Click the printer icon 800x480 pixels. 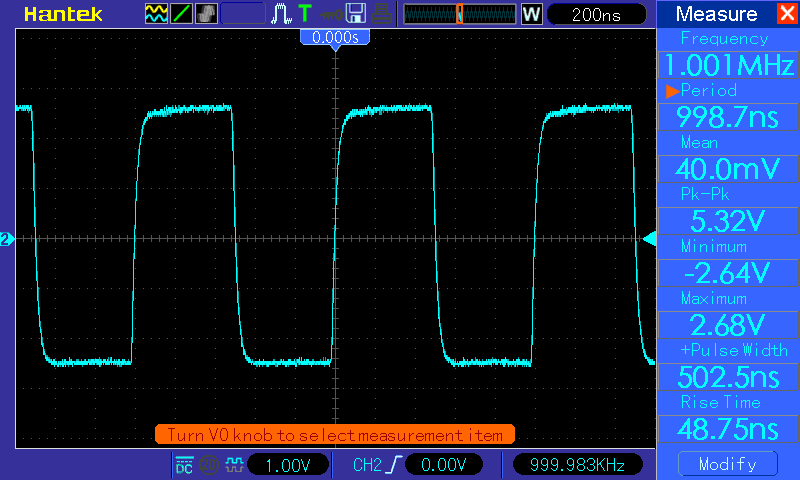pyautogui.click(x=382, y=14)
